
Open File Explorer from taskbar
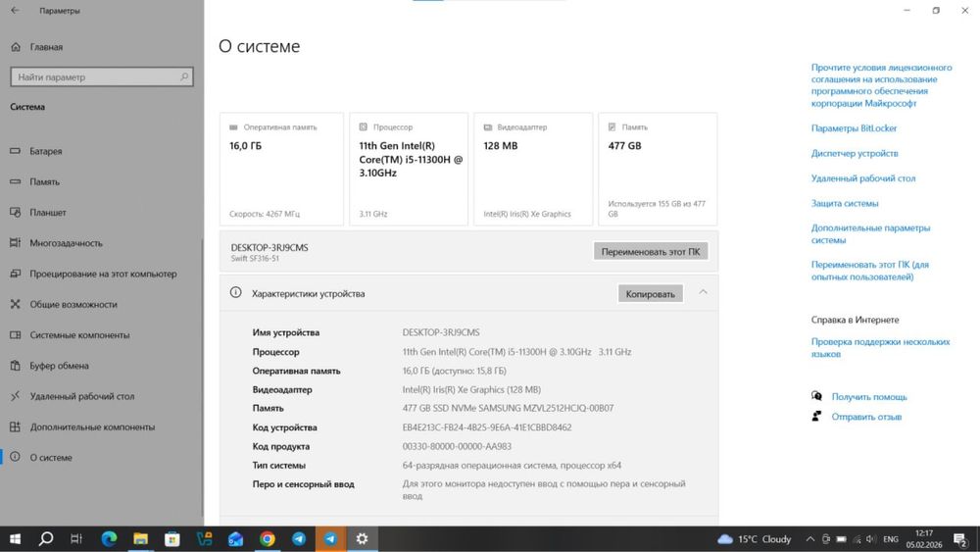[140, 539]
